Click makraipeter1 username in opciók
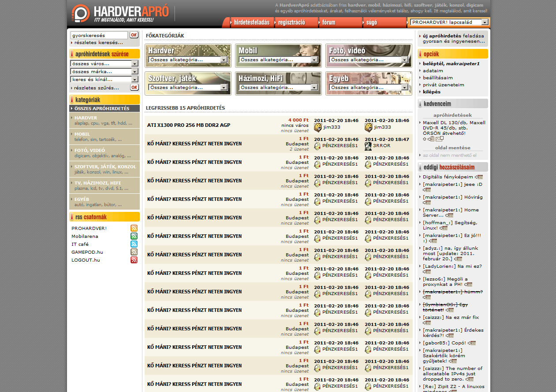556x392 pixels. coord(463,63)
